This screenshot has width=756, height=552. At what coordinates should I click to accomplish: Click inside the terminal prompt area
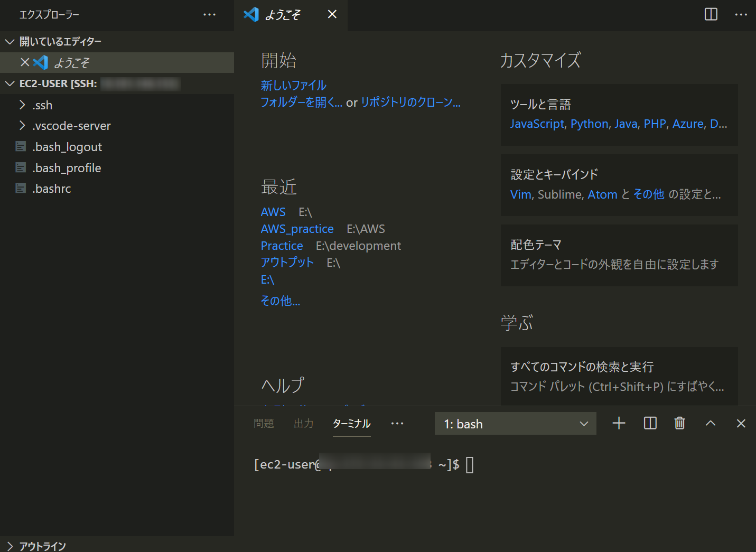(x=469, y=464)
